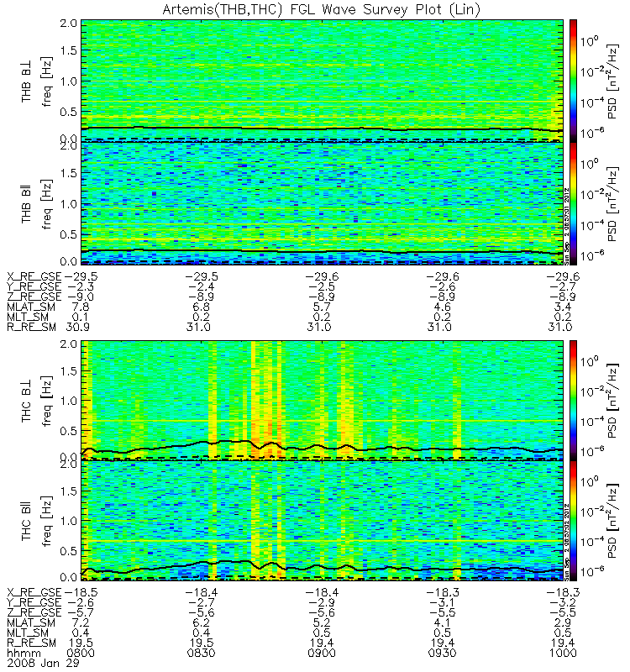This screenshot has height=672, width=630.
Task: Click the X_RE_GSE value '-18.5'
Action: click(81, 592)
